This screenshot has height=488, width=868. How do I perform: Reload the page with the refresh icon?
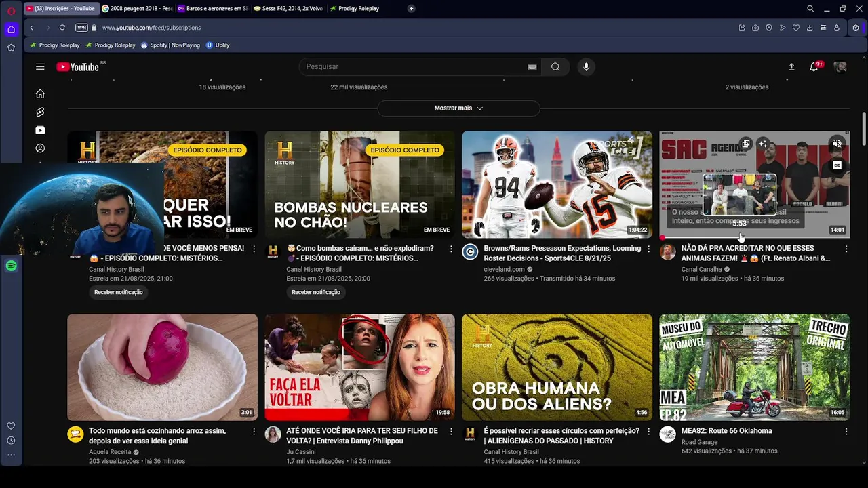(x=62, y=28)
